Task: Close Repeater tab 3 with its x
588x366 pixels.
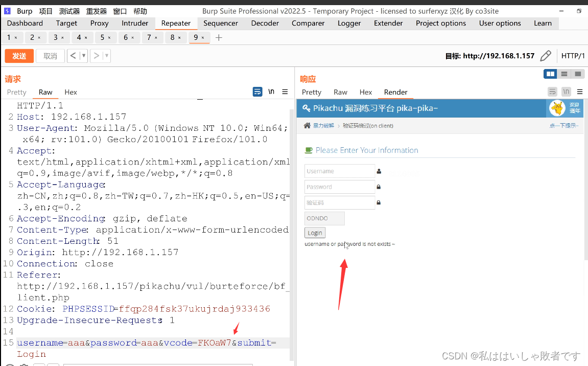Action: click(x=62, y=38)
